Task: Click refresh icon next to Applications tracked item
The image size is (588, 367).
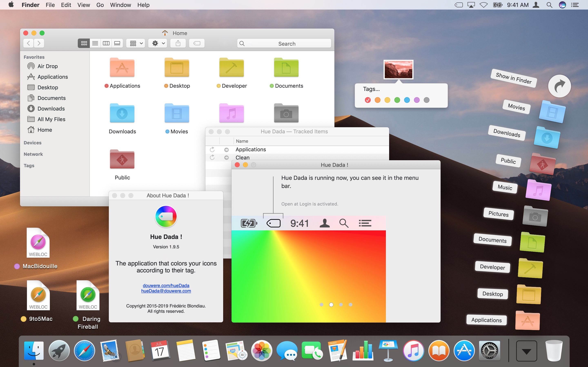Action: click(212, 149)
